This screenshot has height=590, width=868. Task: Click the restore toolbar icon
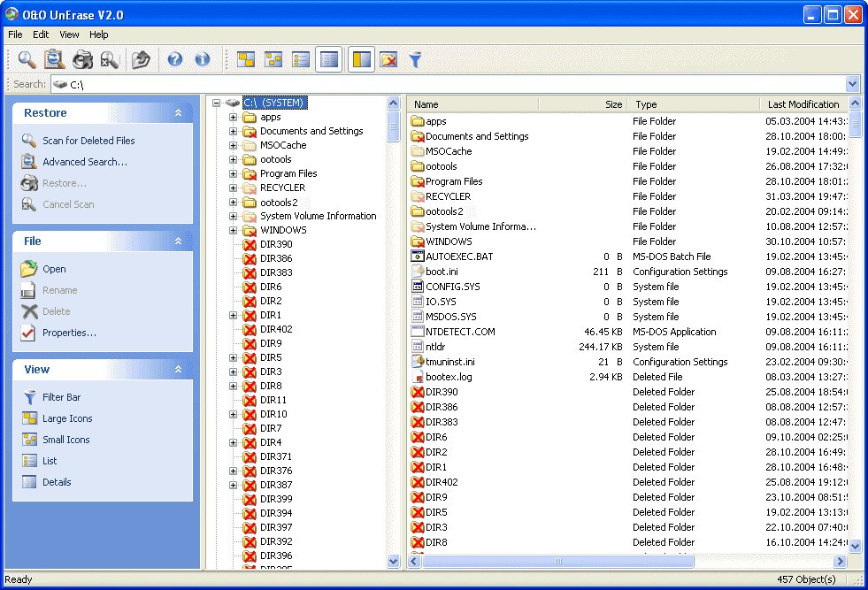click(x=82, y=59)
